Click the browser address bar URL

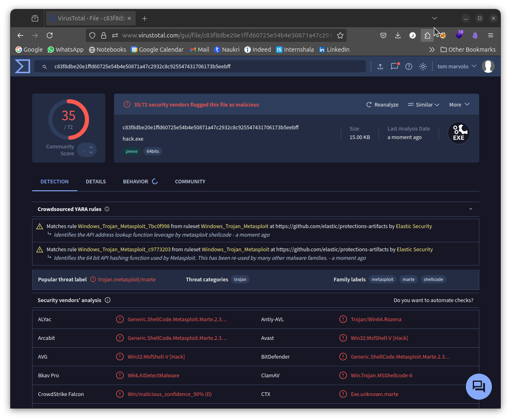click(x=227, y=35)
